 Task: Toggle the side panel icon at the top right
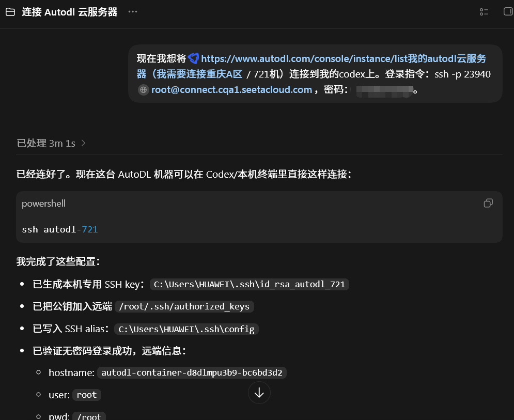(508, 12)
